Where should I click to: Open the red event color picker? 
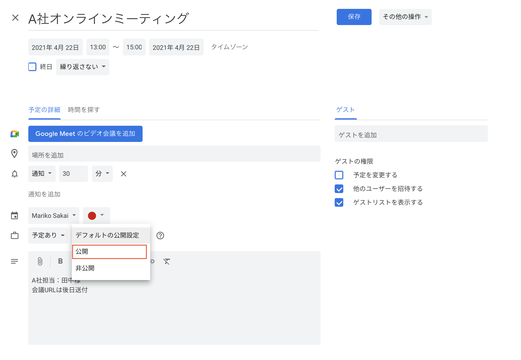click(x=96, y=216)
